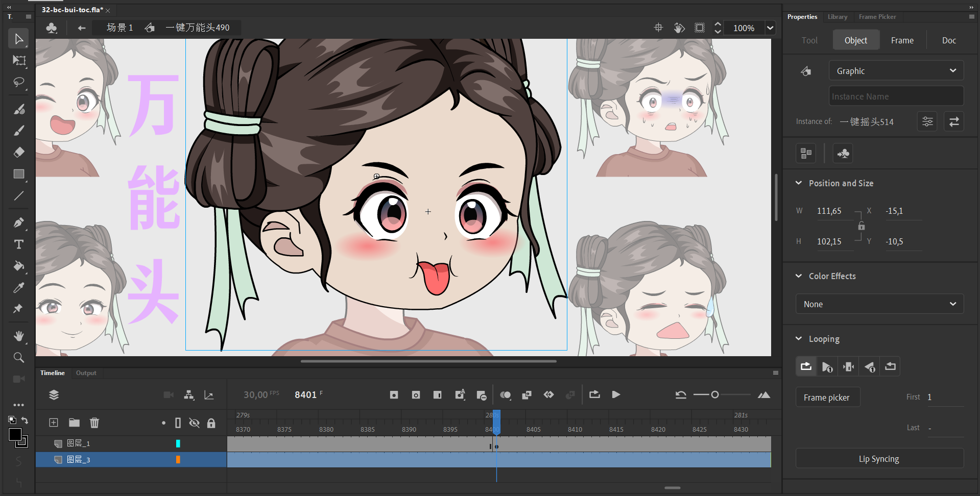Delete layer with trash icon
This screenshot has height=496, width=980.
[94, 423]
